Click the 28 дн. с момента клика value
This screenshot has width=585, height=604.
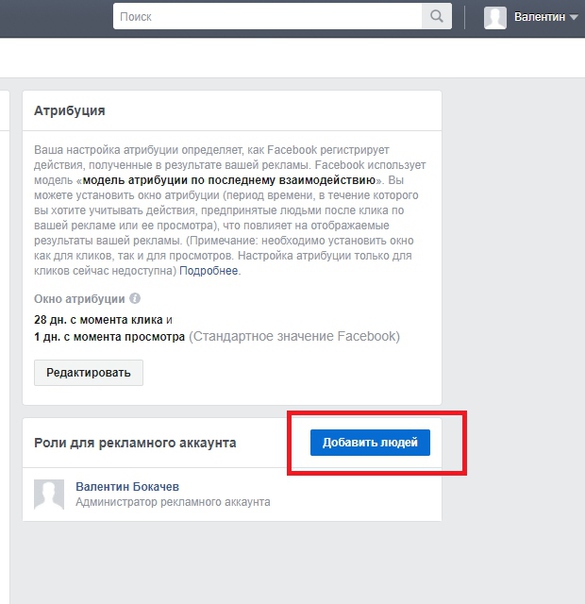98,320
